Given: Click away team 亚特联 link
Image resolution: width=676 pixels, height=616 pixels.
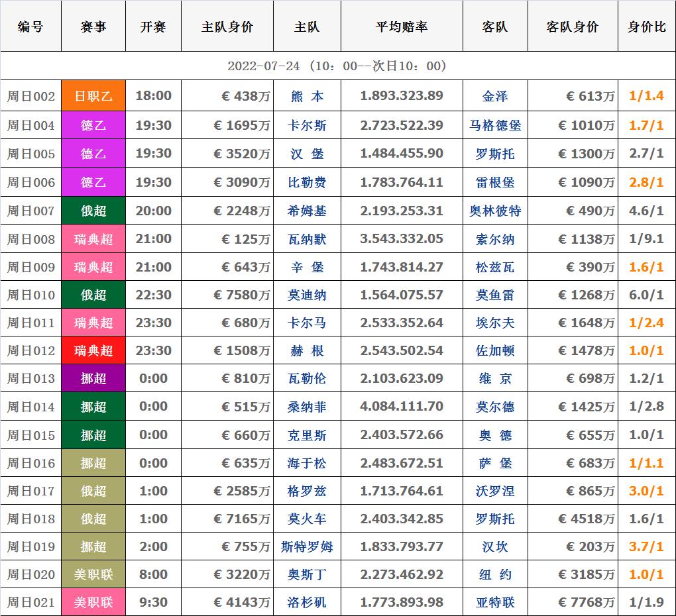Looking at the screenshot, I should [x=494, y=602].
